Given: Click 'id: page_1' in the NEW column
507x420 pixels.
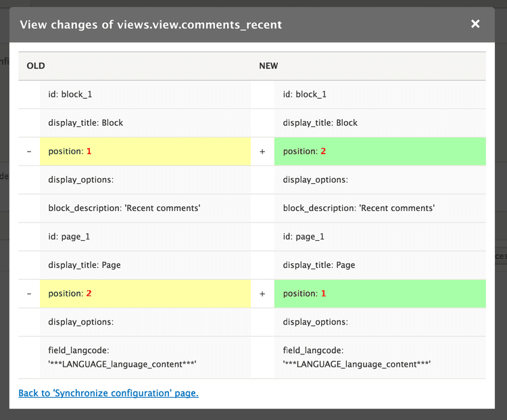Looking at the screenshot, I should 380,237.
